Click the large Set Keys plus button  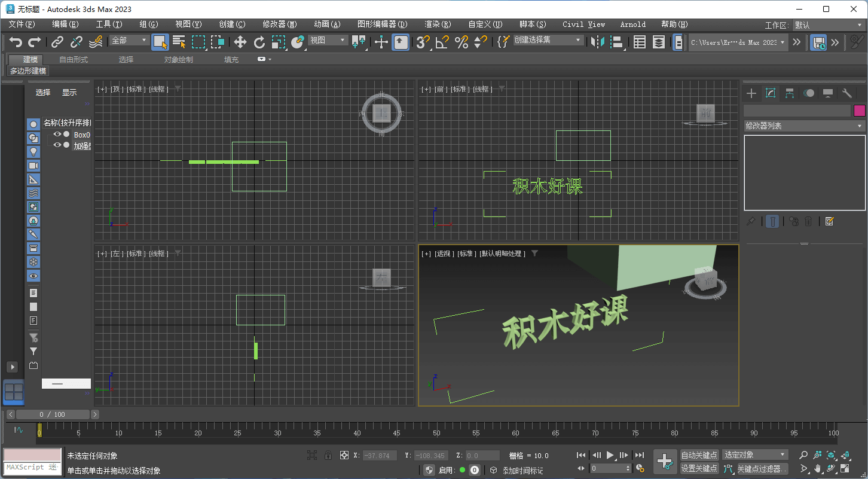[x=665, y=462]
